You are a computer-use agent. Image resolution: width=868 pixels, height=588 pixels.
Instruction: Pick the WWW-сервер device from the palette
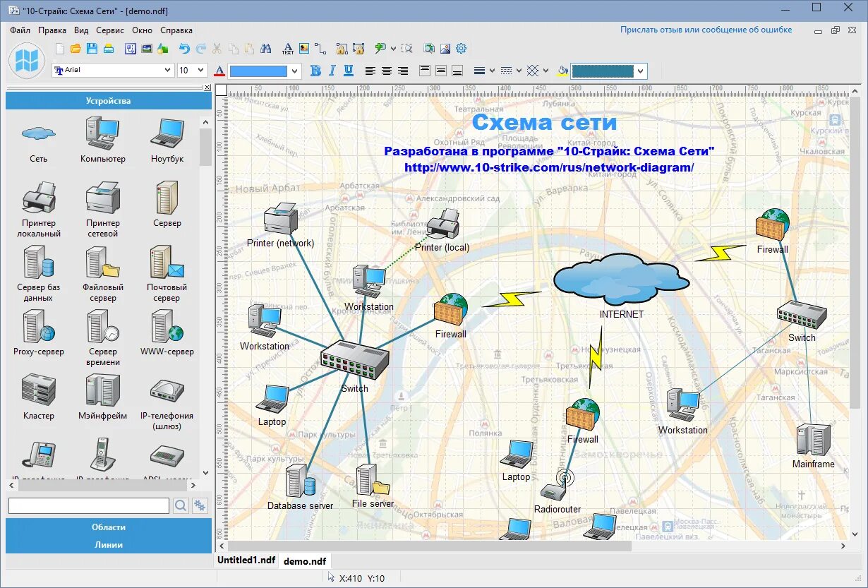167,332
